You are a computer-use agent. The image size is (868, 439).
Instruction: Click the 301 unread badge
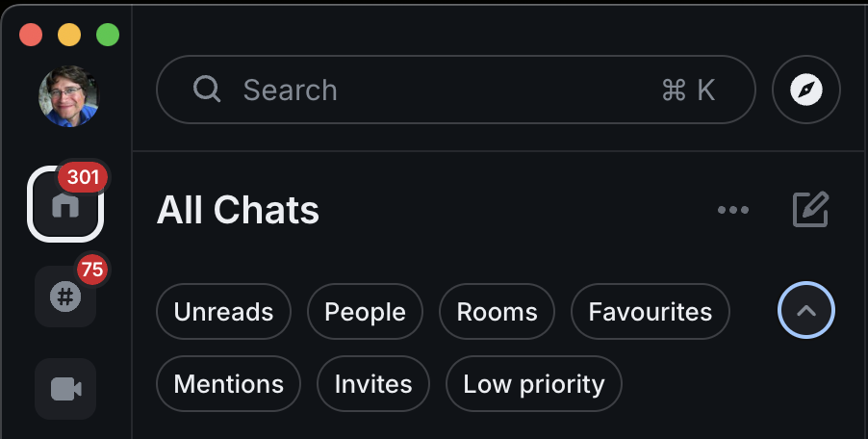click(x=84, y=177)
